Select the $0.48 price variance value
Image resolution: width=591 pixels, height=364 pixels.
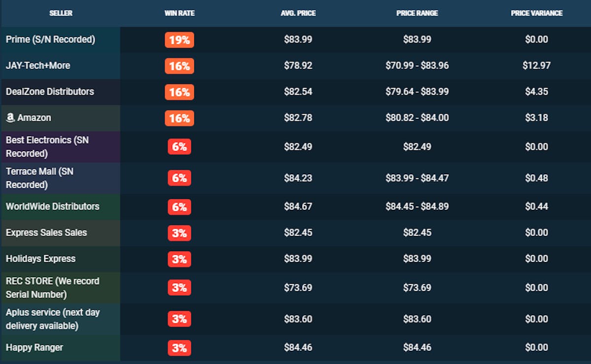coord(536,178)
